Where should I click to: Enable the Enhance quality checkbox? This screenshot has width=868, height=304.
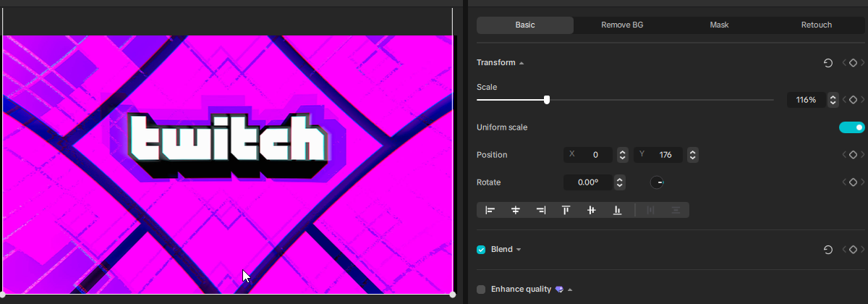(x=481, y=290)
